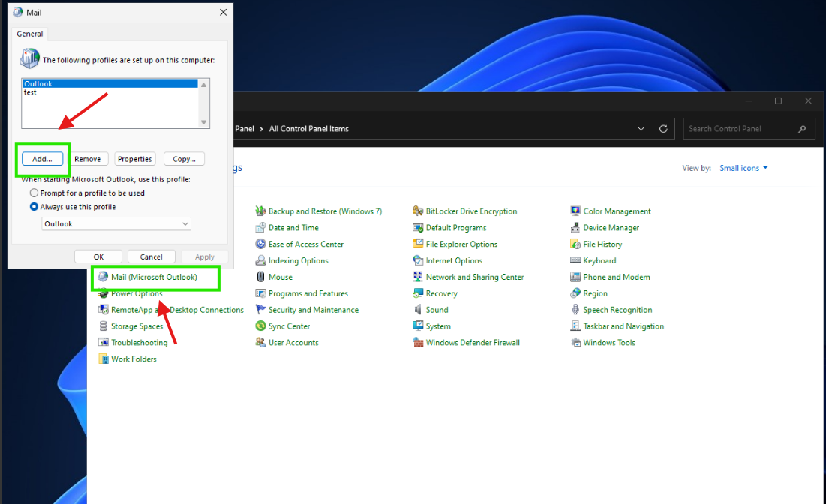
Task: Click Network and Sharing Center icon
Action: point(418,277)
